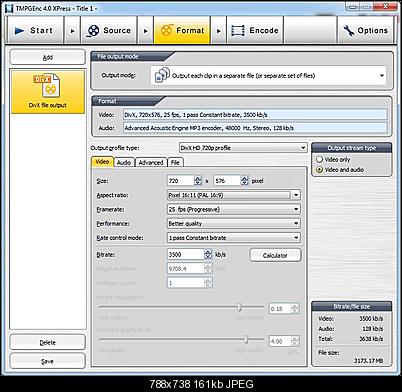Switch to the Audio tab

point(124,162)
